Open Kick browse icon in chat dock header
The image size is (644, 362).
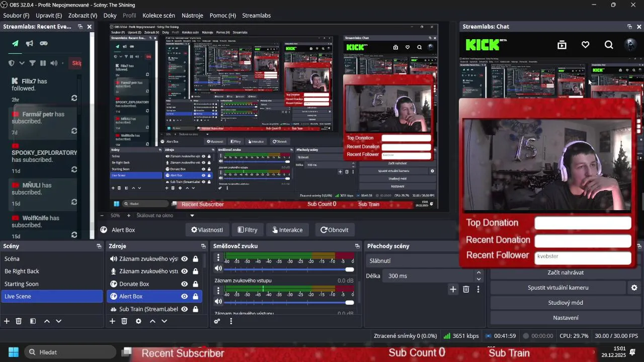[x=562, y=45]
